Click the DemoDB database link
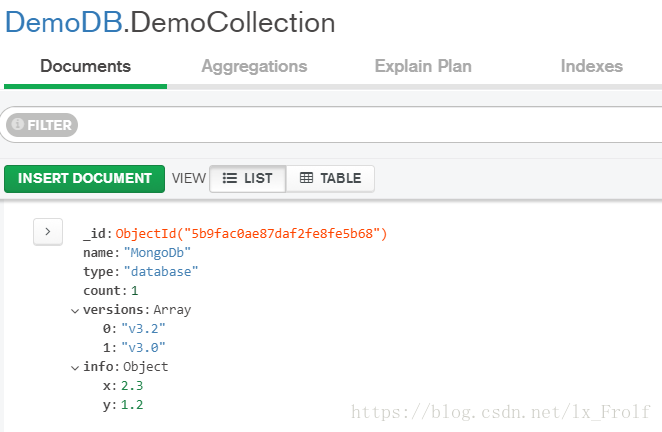Screen dimensions: 662x432 tap(64, 23)
